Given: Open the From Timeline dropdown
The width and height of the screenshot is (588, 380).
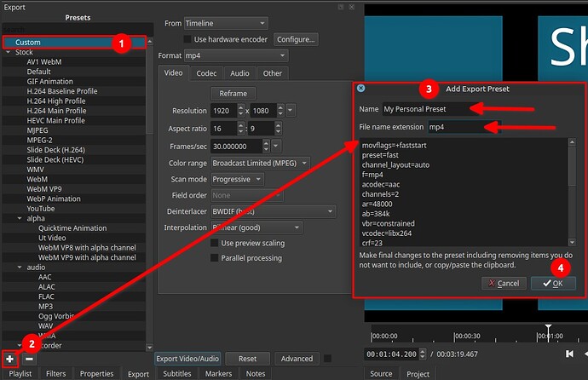Looking at the screenshot, I should (225, 23).
